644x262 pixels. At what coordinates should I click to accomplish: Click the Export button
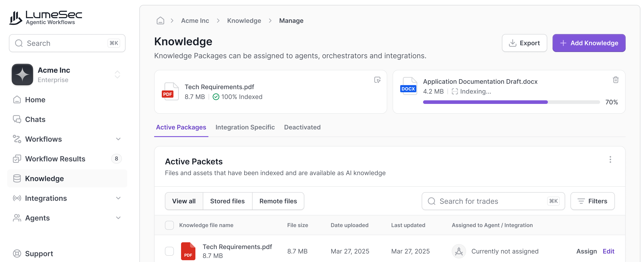point(524,43)
